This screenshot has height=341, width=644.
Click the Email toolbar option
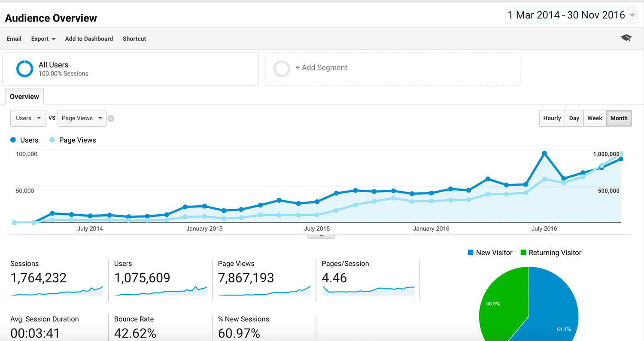(x=14, y=39)
